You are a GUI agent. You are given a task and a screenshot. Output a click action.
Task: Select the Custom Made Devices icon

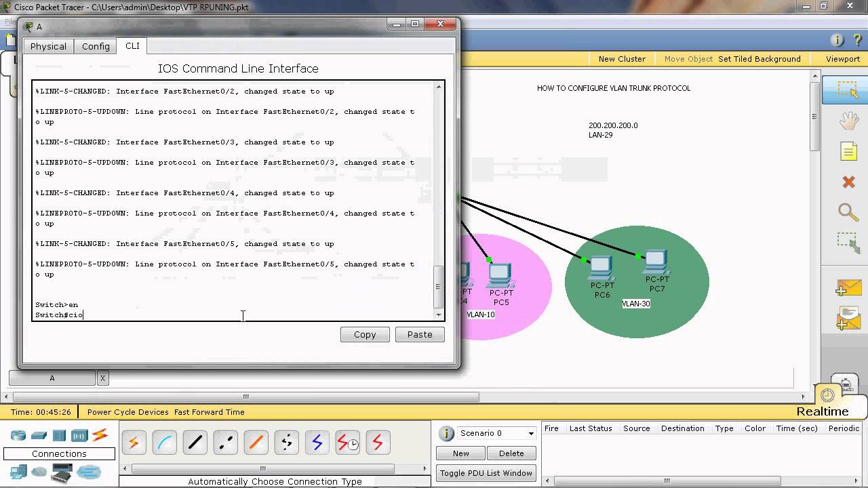click(62, 472)
